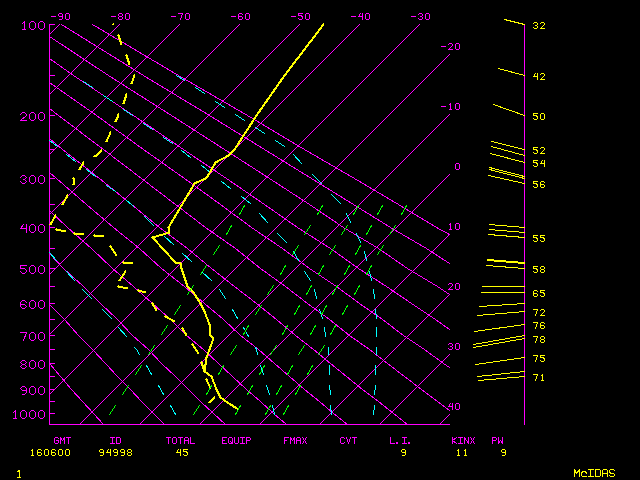
Task: Click the 100 pressure level label
Action: tap(33, 24)
